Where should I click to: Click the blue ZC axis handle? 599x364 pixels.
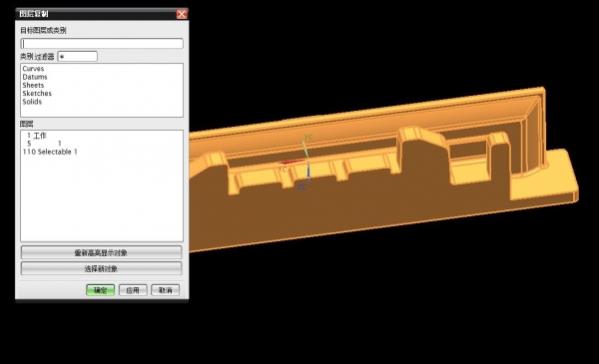308,172
